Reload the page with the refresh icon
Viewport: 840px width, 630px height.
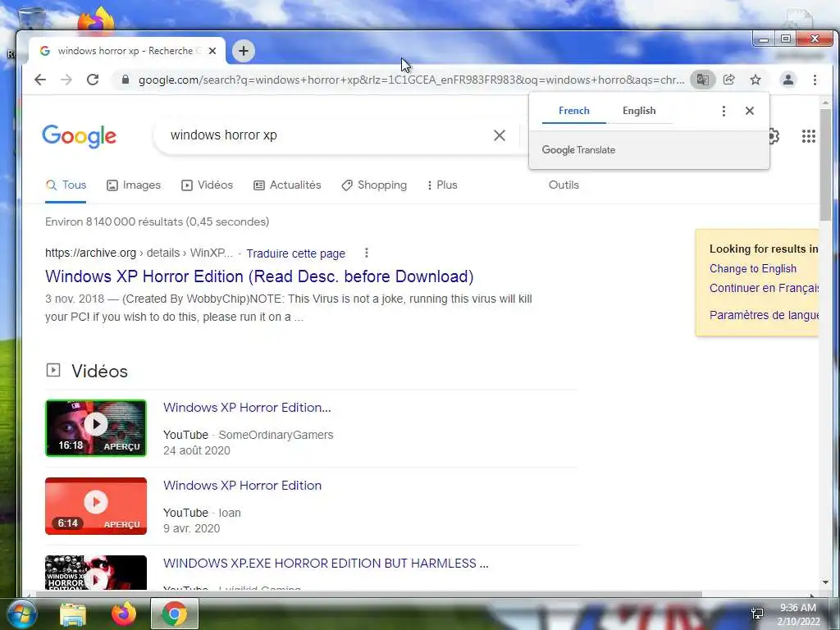tap(93, 80)
